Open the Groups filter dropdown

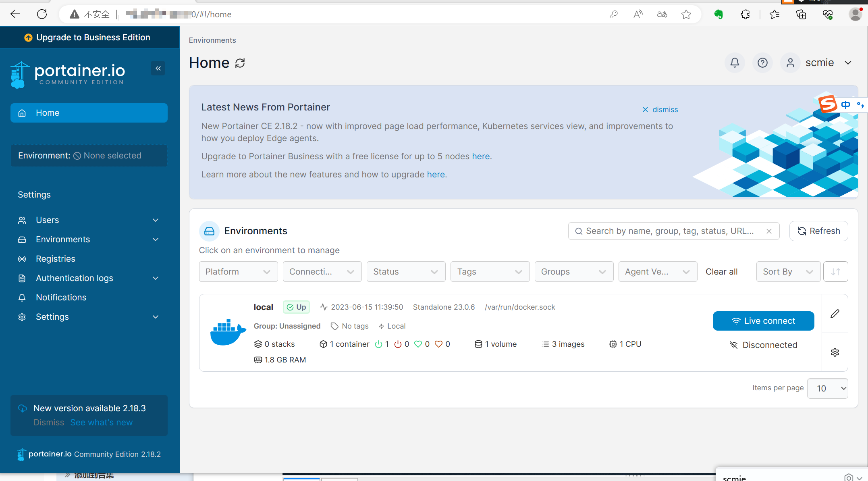(x=574, y=272)
